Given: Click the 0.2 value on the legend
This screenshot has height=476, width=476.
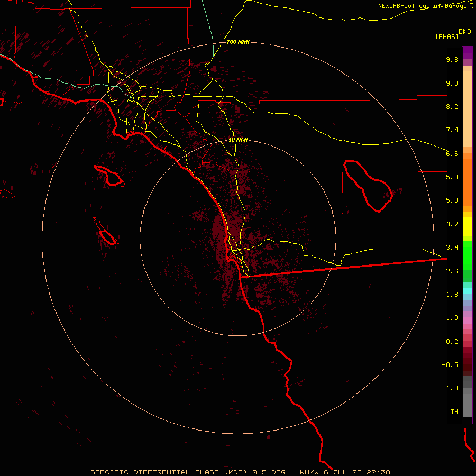Looking at the screenshot, I should coord(452,342).
